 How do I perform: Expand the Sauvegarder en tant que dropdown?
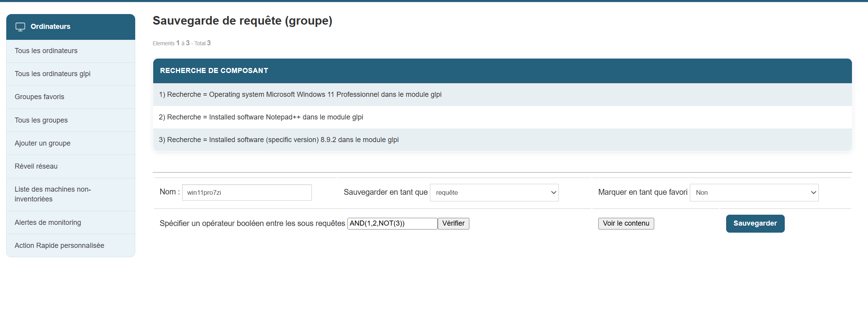(494, 192)
